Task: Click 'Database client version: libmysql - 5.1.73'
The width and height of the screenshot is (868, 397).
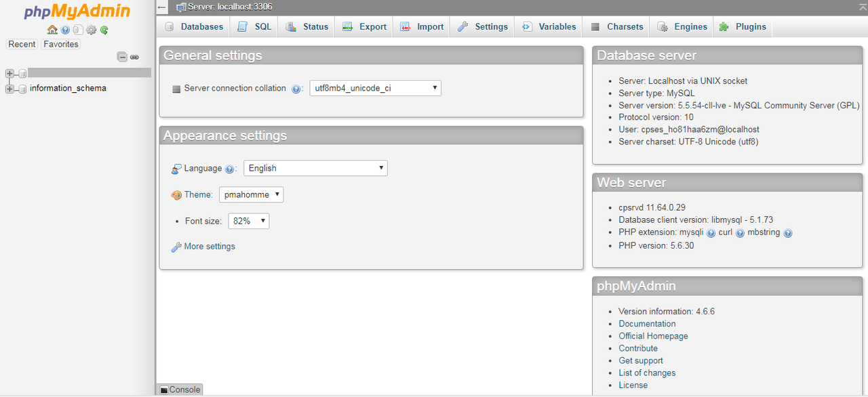Action: (696, 220)
